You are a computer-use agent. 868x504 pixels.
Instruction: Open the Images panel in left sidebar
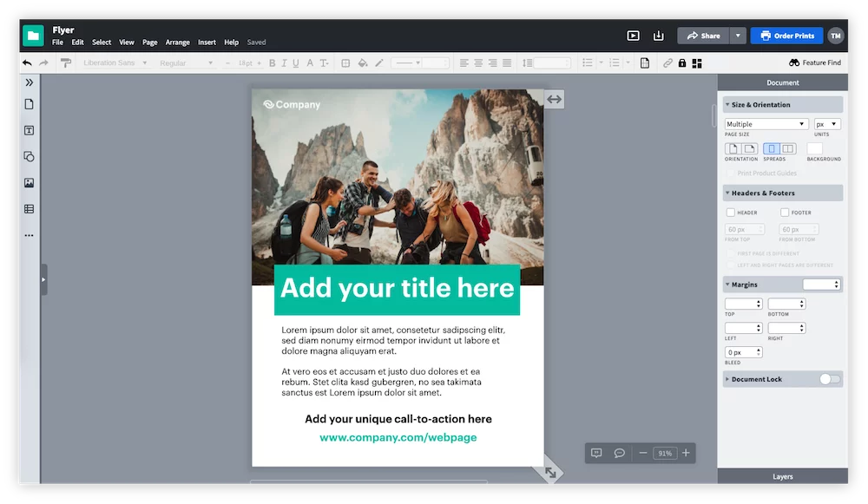pos(29,183)
